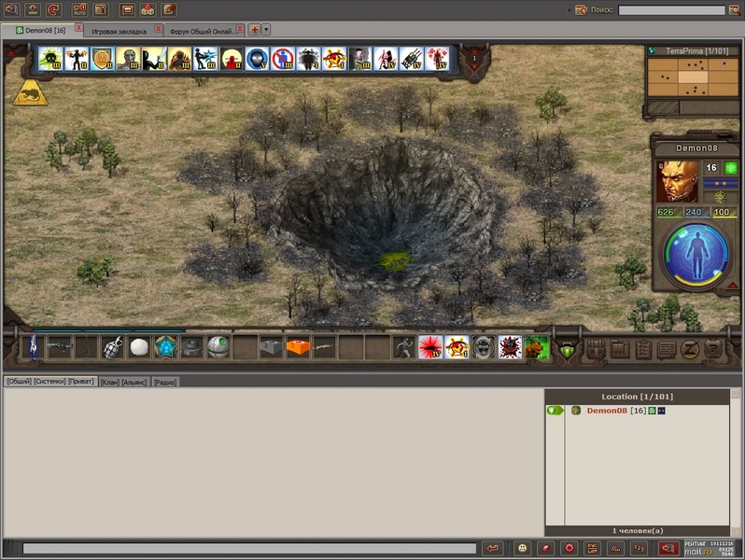This screenshot has height=560, width=745.
Task: Clear chat with the eraser button
Action: coord(545,549)
